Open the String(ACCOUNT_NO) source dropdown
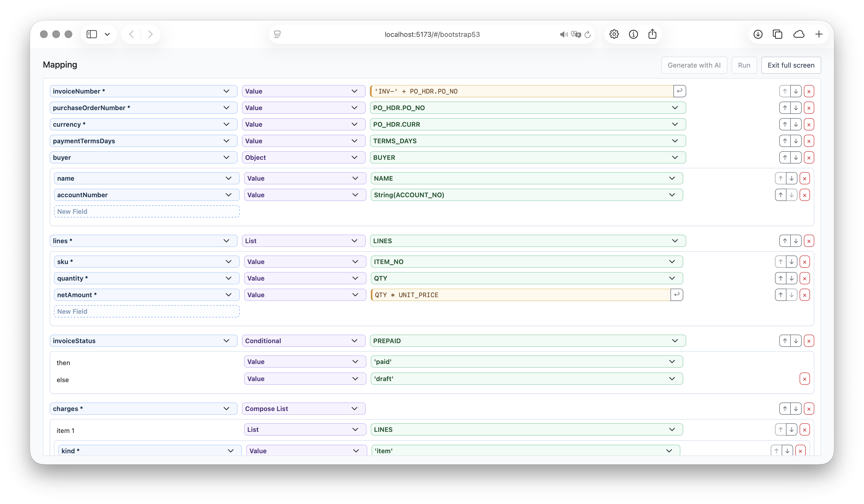 coord(527,195)
